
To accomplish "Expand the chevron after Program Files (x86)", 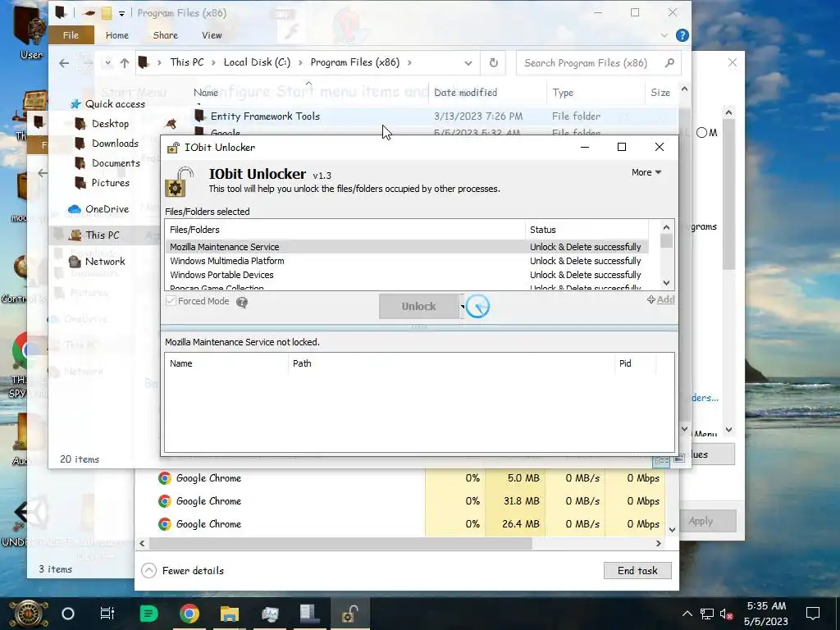I will tap(409, 62).
